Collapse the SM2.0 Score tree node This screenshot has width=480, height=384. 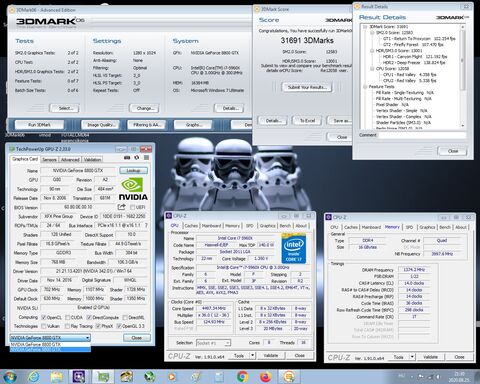[372, 33]
